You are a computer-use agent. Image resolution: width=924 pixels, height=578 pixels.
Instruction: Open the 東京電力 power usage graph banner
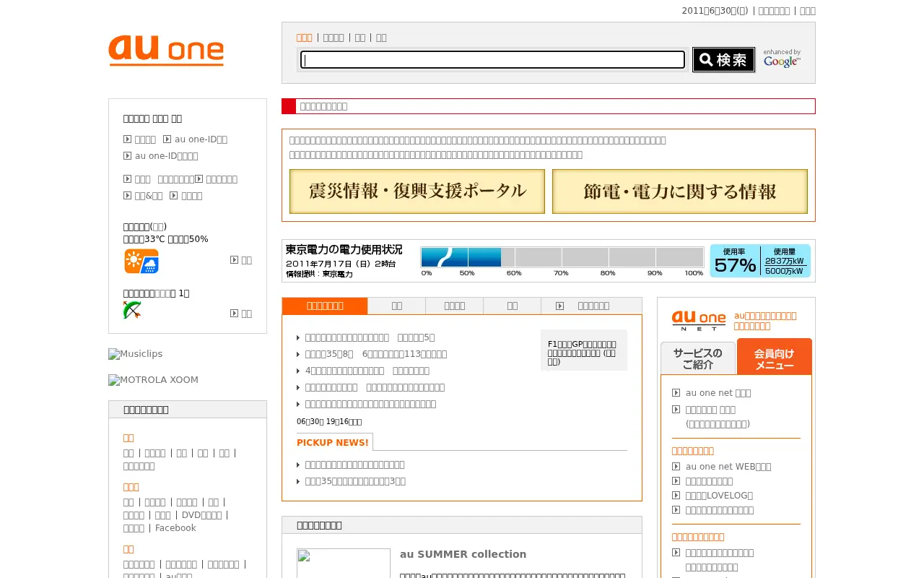(x=549, y=261)
